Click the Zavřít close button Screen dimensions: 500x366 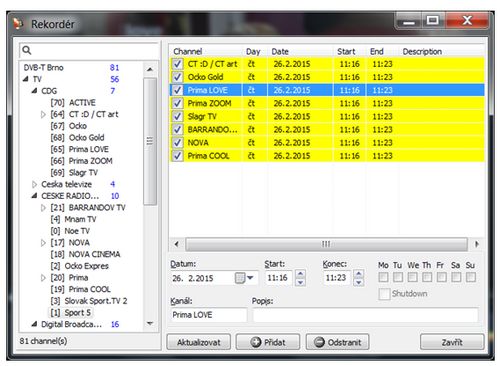[x=452, y=342]
